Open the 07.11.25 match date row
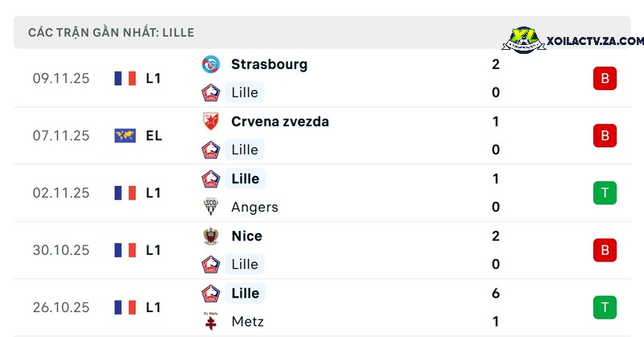This screenshot has width=644, height=337. pyautogui.click(x=322, y=136)
